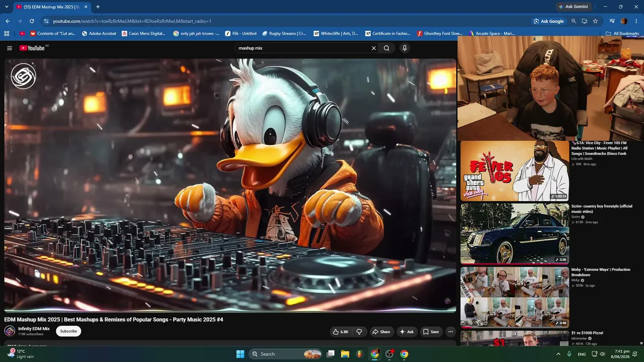Open Task View on the taskbar
The image size is (644, 362).
[x=331, y=354]
